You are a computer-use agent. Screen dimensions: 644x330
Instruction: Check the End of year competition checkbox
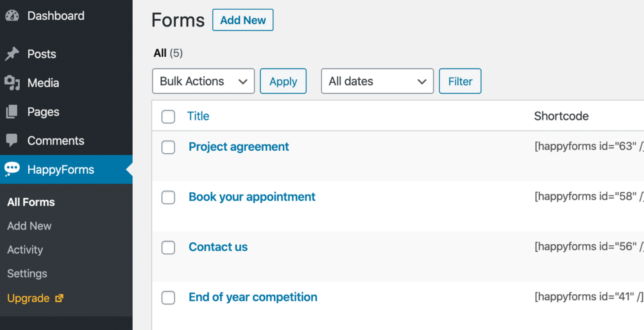tap(168, 298)
